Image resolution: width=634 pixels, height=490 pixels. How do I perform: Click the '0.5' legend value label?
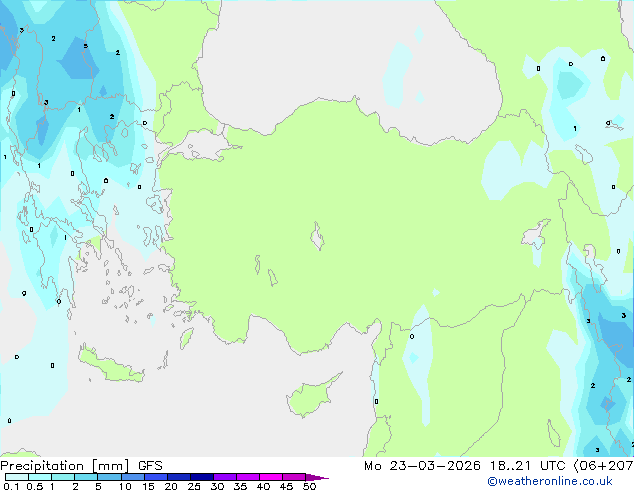click(x=35, y=486)
